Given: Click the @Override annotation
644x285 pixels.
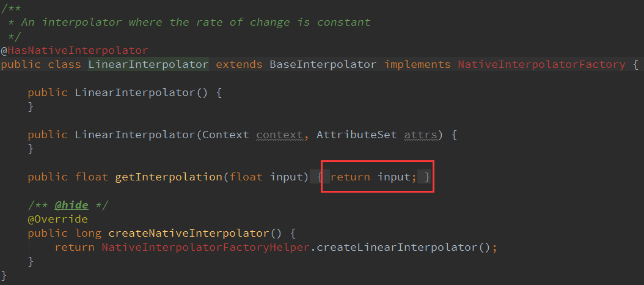Looking at the screenshot, I should [x=57, y=219].
